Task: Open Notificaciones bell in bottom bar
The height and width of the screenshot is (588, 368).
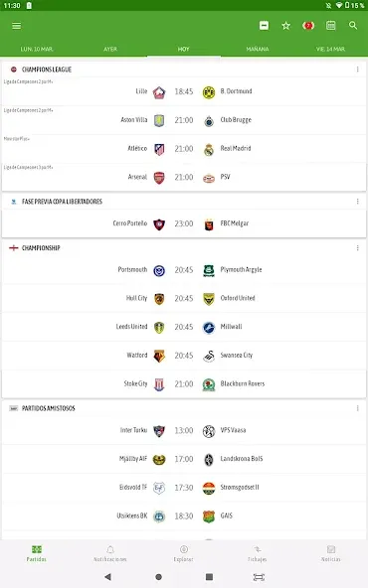Action: pos(110,553)
